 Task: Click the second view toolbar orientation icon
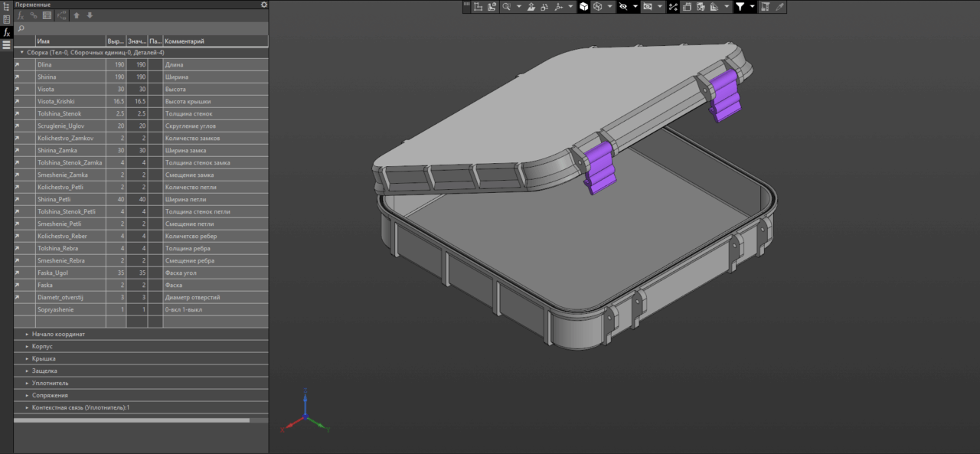492,7
